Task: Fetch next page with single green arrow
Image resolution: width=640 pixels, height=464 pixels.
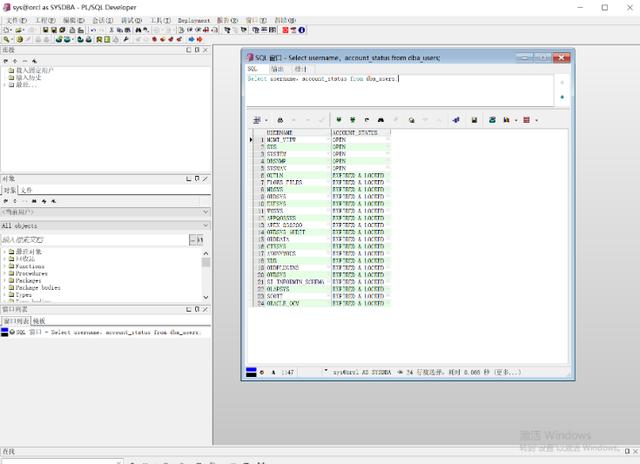Action: 338,120
